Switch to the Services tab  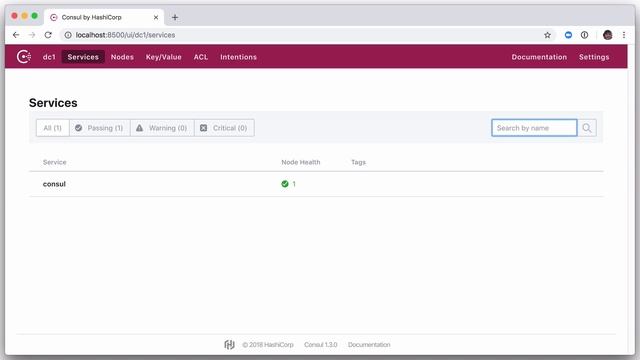point(83,57)
